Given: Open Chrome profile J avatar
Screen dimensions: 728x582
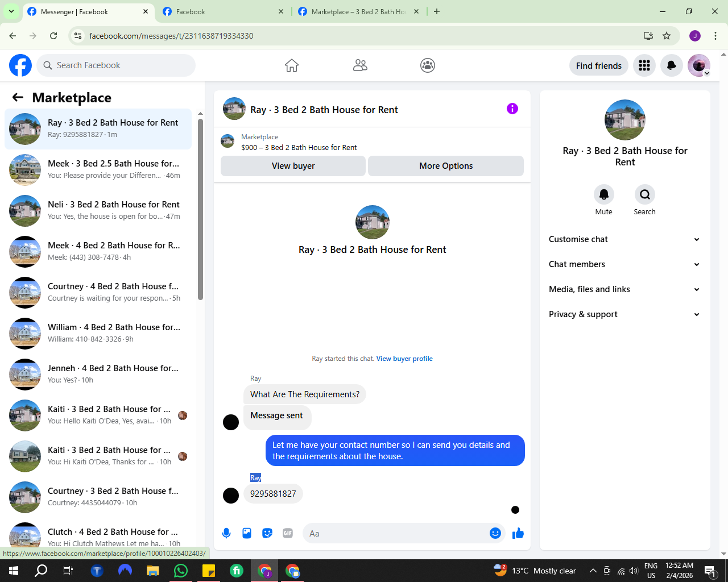Looking at the screenshot, I should [695, 36].
